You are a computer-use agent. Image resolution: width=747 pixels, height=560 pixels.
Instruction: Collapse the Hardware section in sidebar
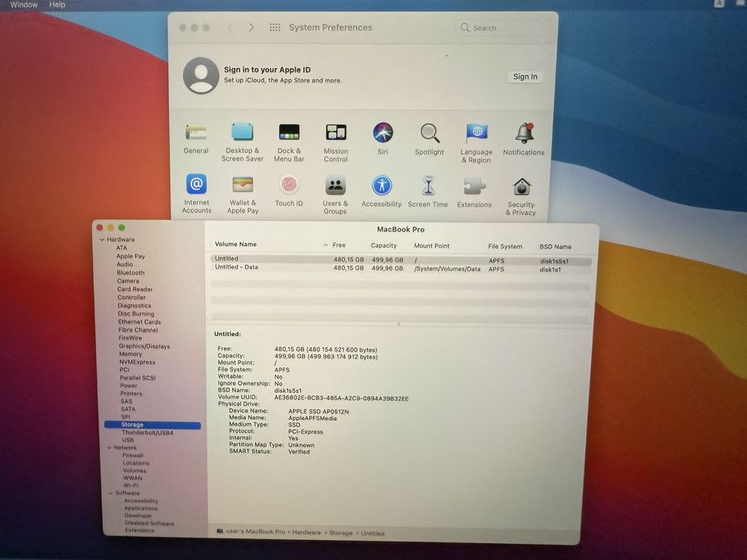click(102, 240)
